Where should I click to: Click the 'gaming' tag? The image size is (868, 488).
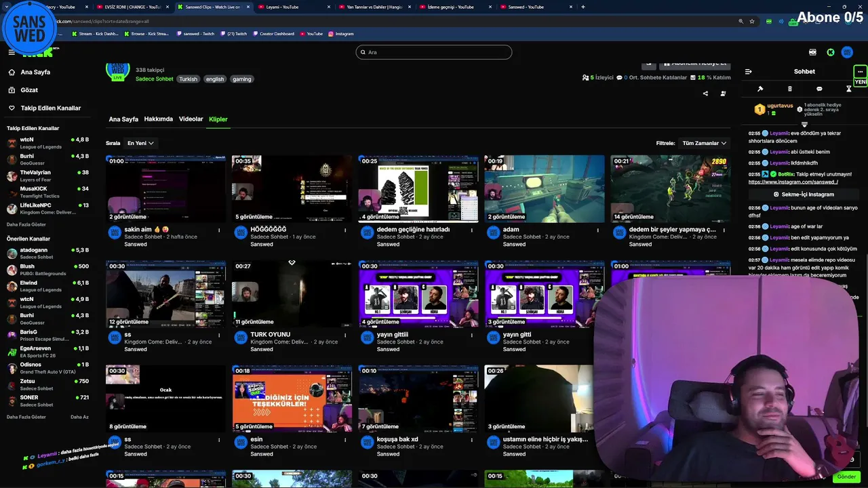coord(242,79)
